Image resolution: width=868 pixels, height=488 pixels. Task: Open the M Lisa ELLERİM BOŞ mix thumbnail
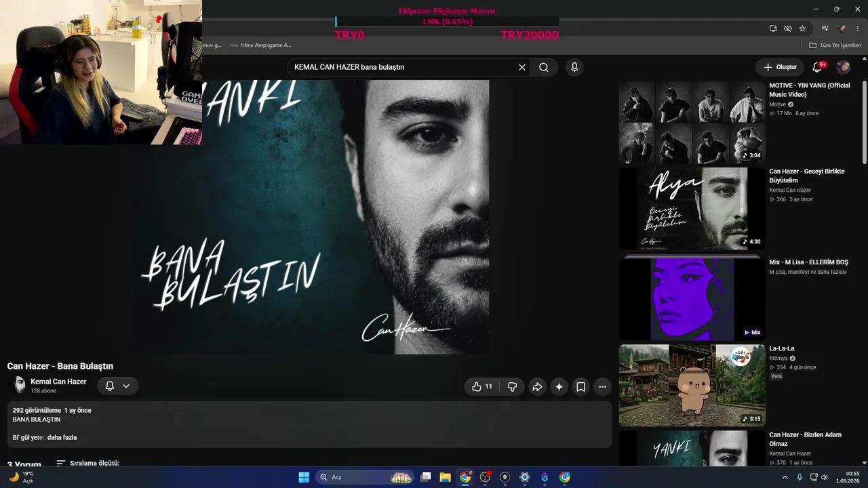[x=692, y=298]
